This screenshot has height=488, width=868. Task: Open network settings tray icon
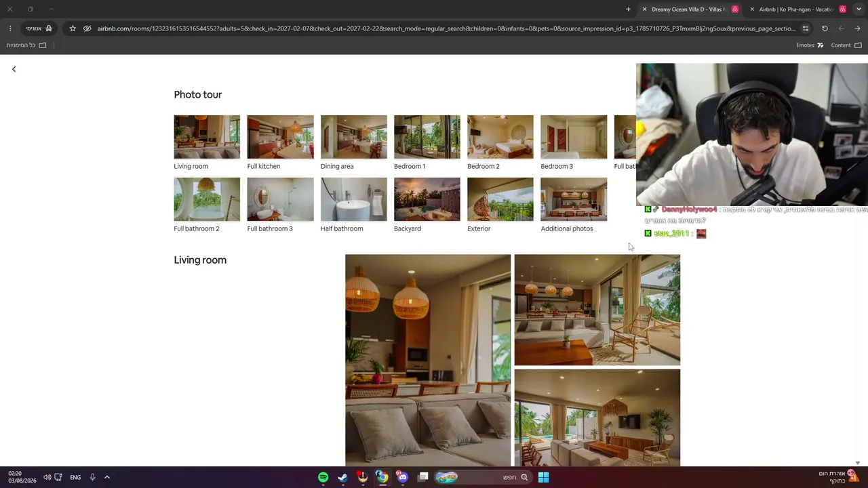click(x=58, y=477)
